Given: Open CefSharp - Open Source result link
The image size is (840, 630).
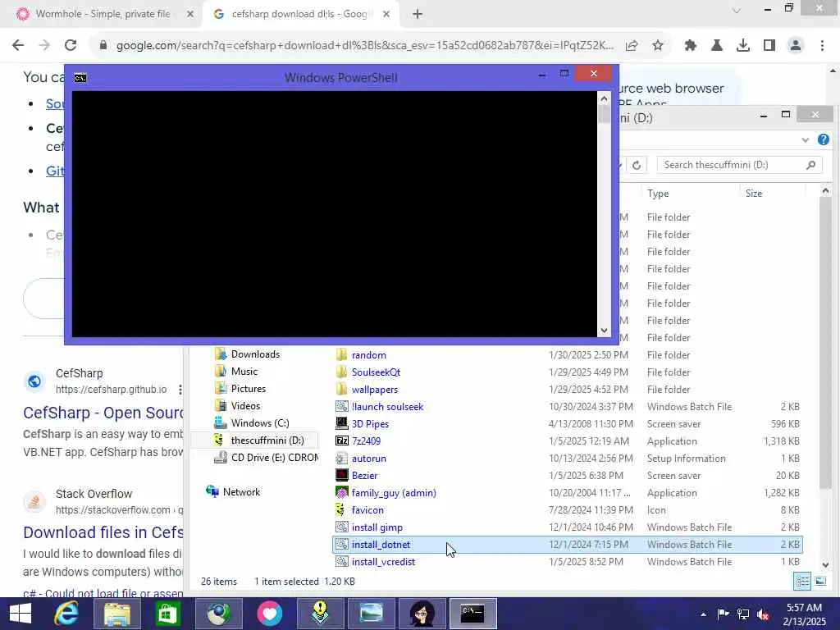Looking at the screenshot, I should [x=103, y=413].
